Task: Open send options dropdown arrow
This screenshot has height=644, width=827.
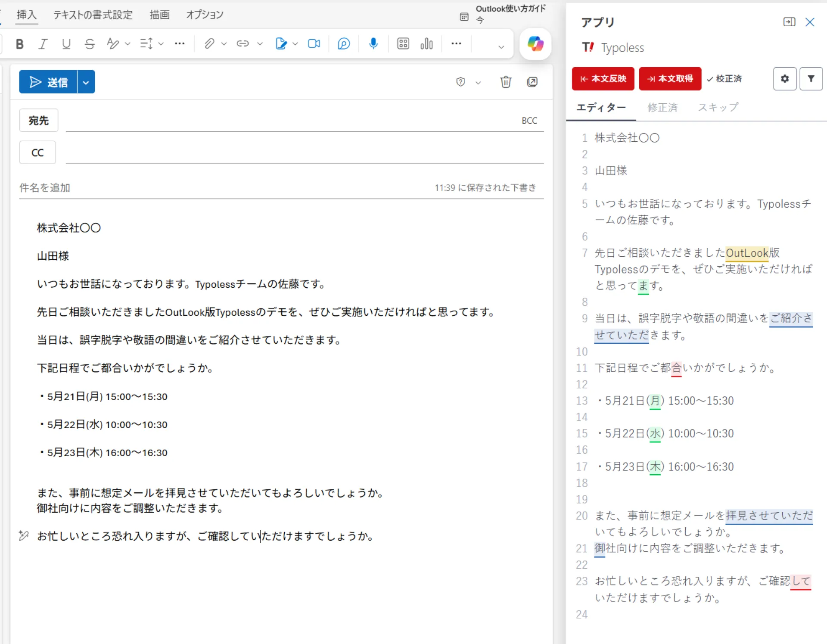Action: [x=86, y=82]
